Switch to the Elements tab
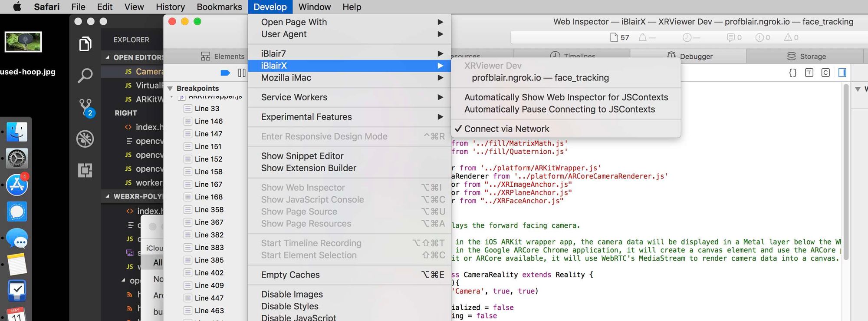 point(223,56)
